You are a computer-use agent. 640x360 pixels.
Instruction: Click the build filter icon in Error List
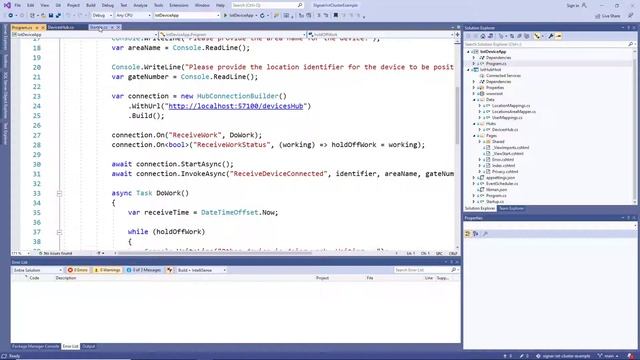click(x=169, y=270)
